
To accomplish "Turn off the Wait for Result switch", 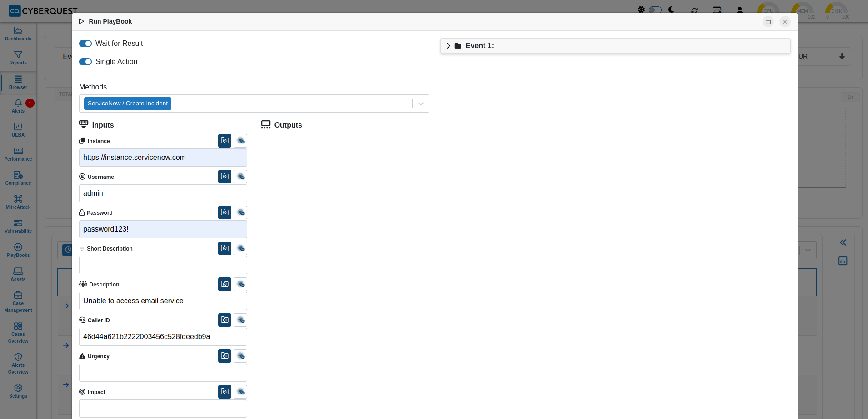I will [85, 44].
